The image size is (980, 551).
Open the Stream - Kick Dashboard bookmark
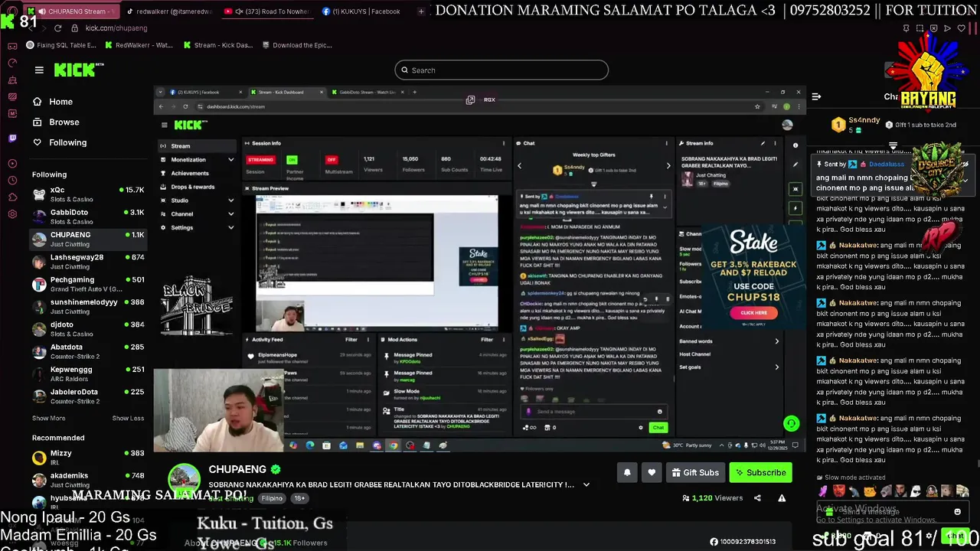pos(217,45)
